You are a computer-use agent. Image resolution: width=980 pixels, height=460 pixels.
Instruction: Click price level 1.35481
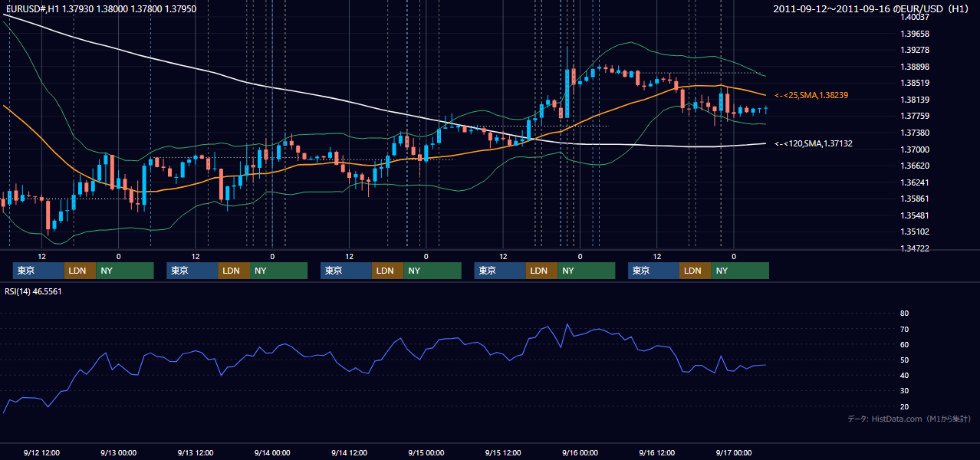pos(914,215)
